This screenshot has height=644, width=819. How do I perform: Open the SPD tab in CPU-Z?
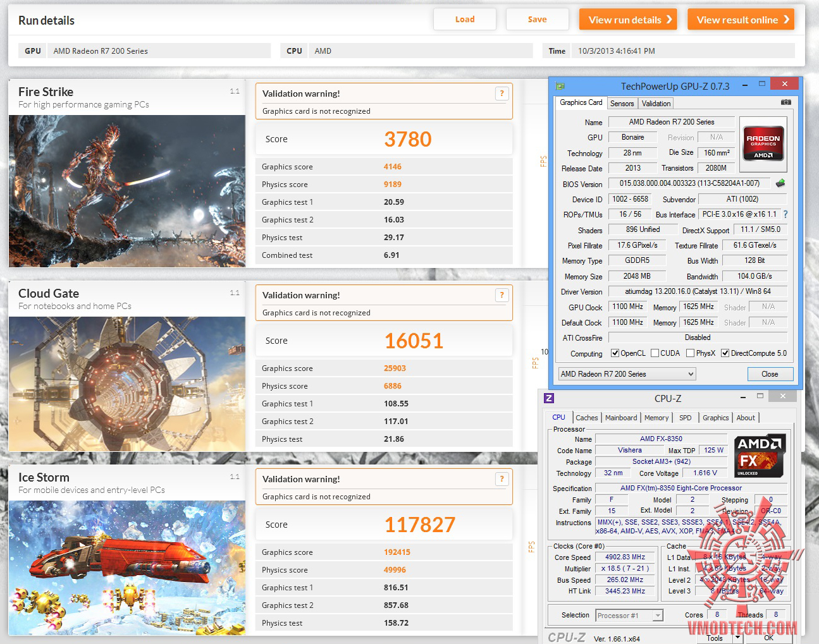click(x=685, y=418)
